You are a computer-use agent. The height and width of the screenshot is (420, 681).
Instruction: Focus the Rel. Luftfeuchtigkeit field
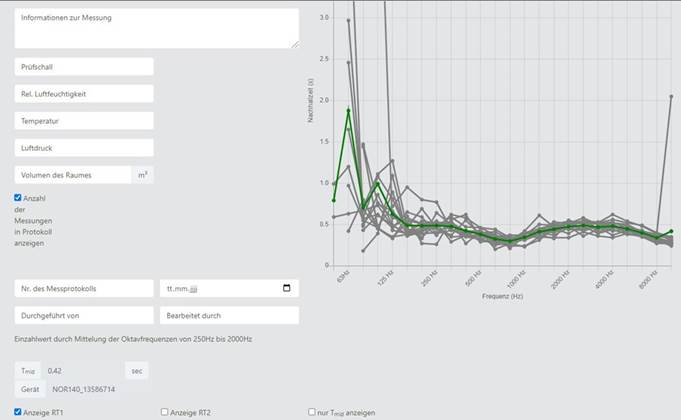pyautogui.click(x=83, y=93)
